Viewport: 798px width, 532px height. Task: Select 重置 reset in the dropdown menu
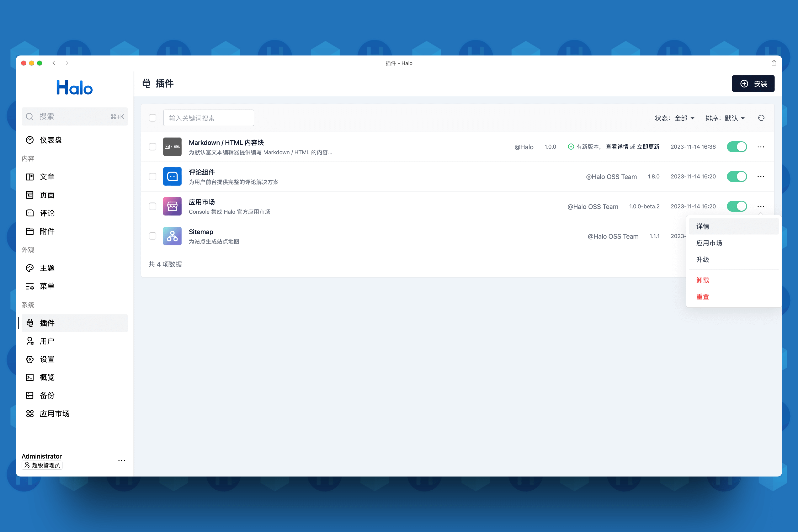[734, 297]
